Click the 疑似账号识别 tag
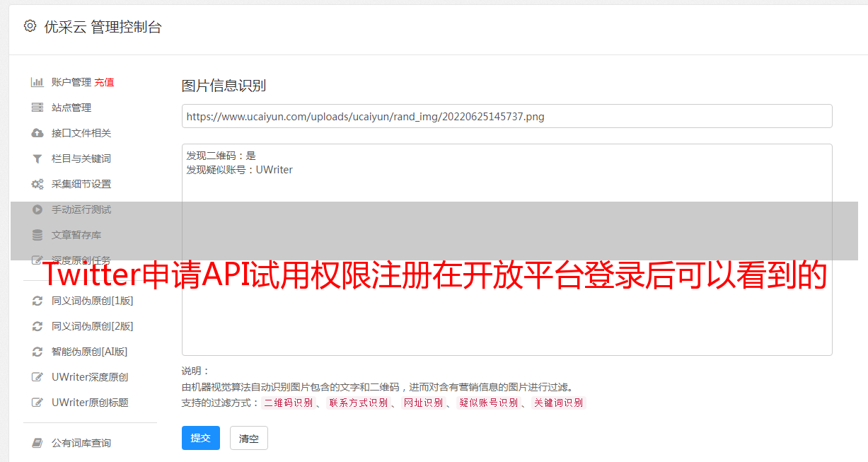 pos(488,403)
